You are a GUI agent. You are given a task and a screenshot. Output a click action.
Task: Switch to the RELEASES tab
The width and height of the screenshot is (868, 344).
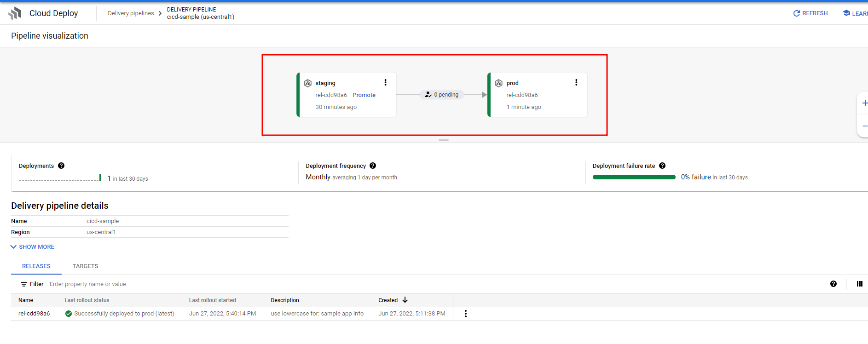tap(36, 266)
